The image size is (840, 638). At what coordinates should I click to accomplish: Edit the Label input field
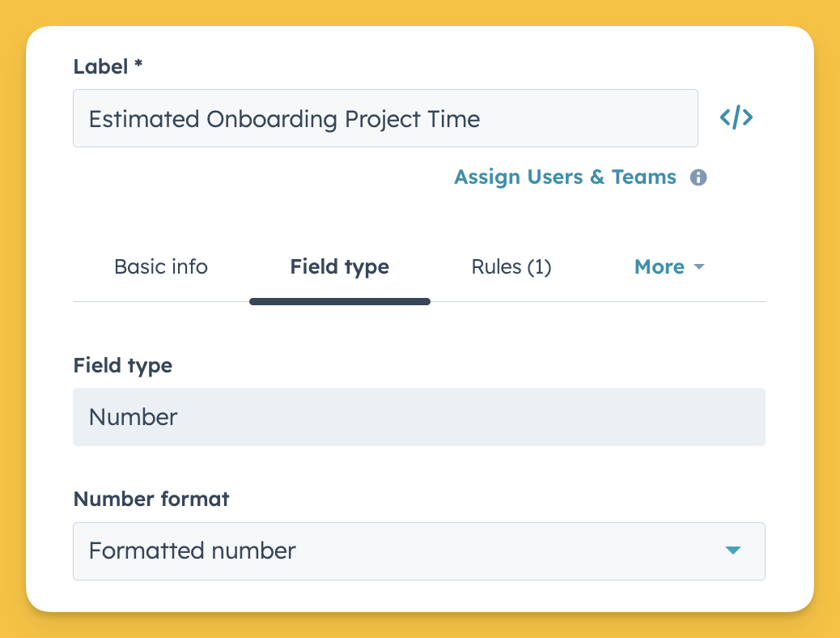(x=385, y=118)
